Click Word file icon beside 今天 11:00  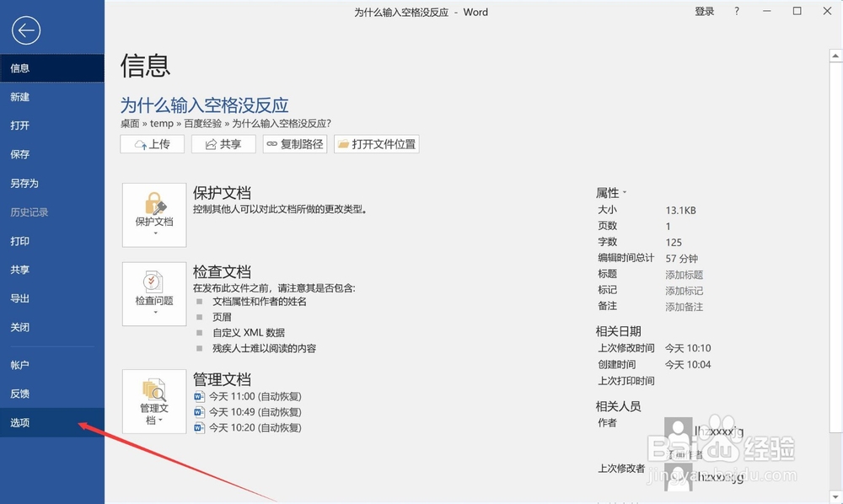200,396
